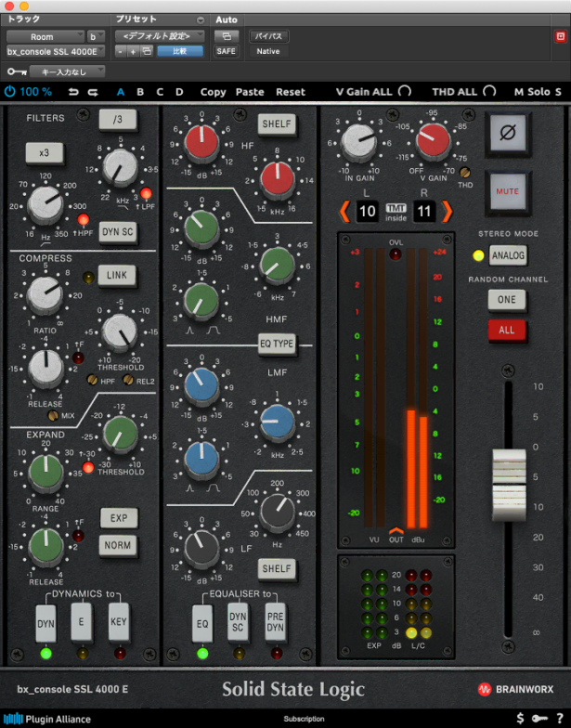Select settings slot B

click(x=140, y=92)
